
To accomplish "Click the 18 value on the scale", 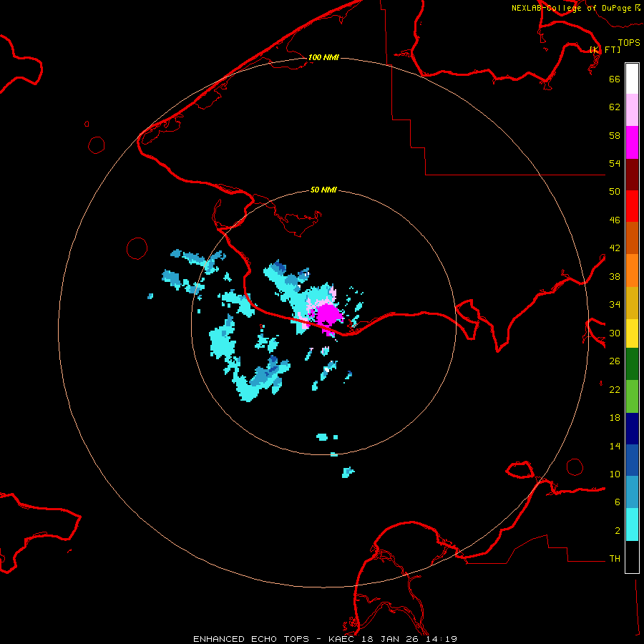I will click(615, 418).
